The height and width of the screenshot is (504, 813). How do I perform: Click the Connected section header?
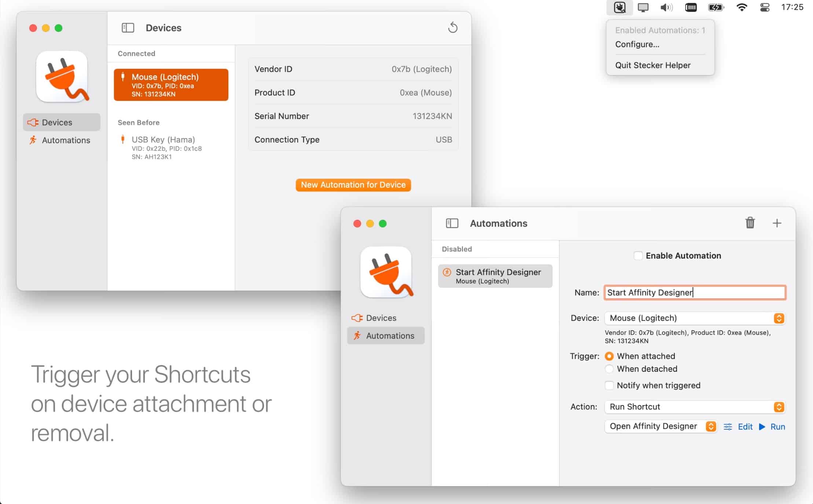click(136, 53)
